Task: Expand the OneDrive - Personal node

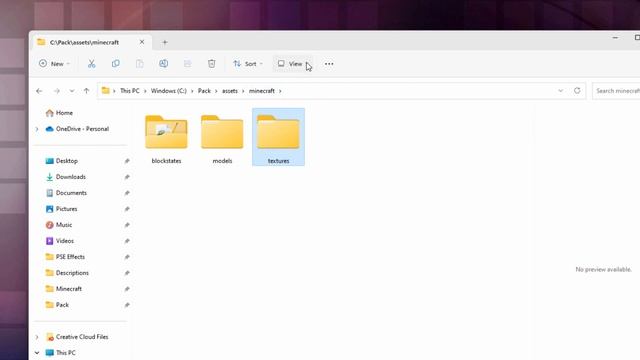Action: tap(37, 129)
